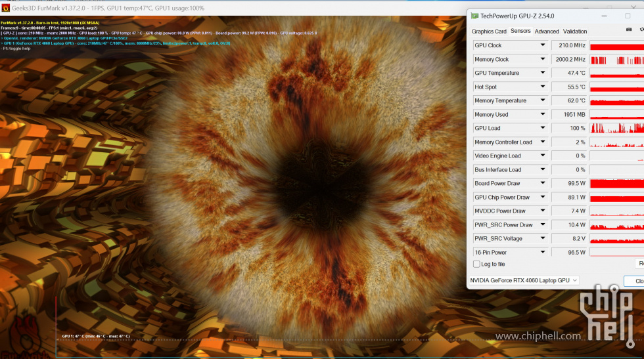
Task: Click the Memory Controller Load value 2 %
Action: coord(569,142)
